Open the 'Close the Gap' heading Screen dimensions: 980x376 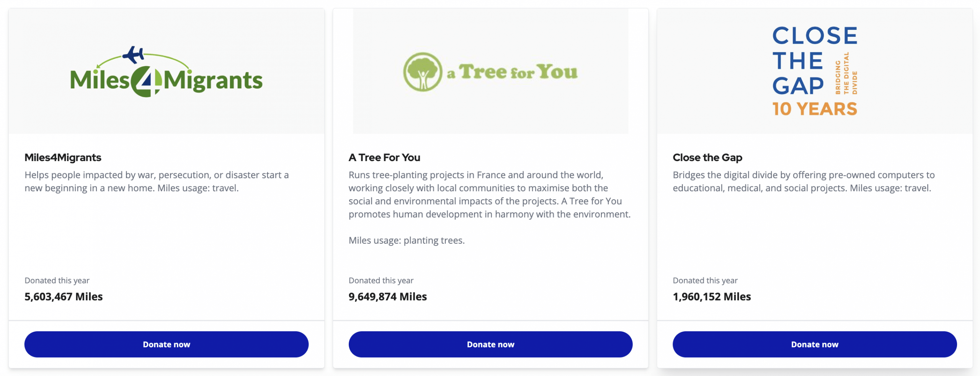[x=707, y=158]
